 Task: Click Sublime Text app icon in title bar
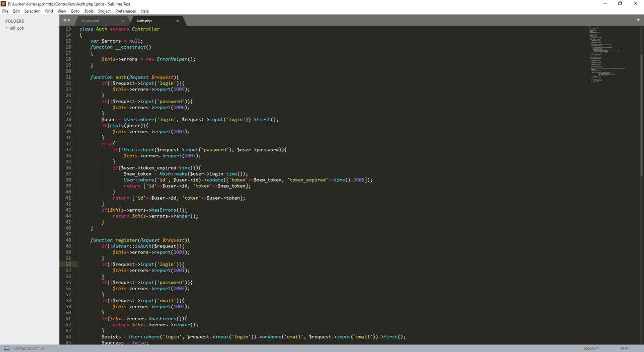click(x=4, y=4)
